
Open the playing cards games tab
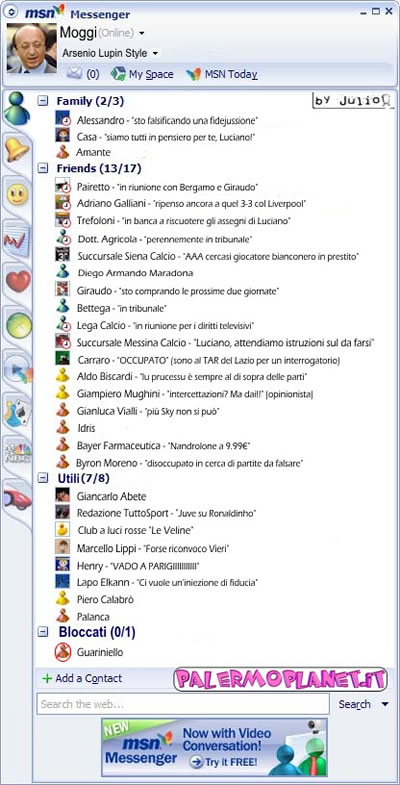point(18,414)
